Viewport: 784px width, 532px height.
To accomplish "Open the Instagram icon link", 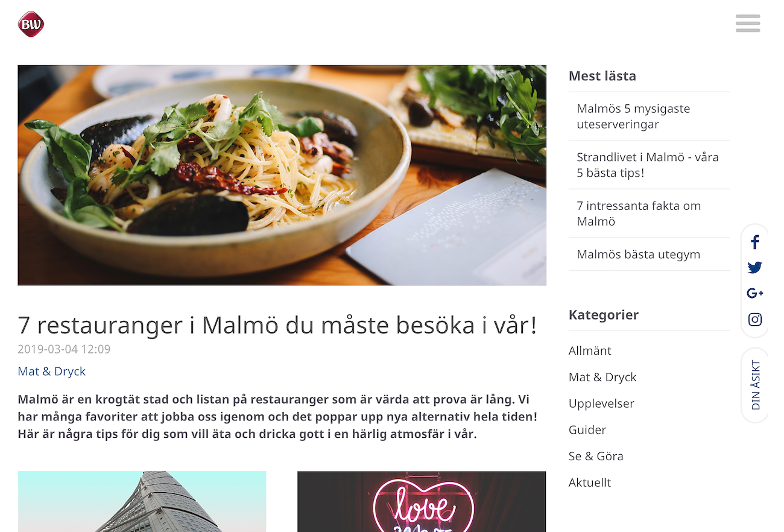I will tap(755, 319).
